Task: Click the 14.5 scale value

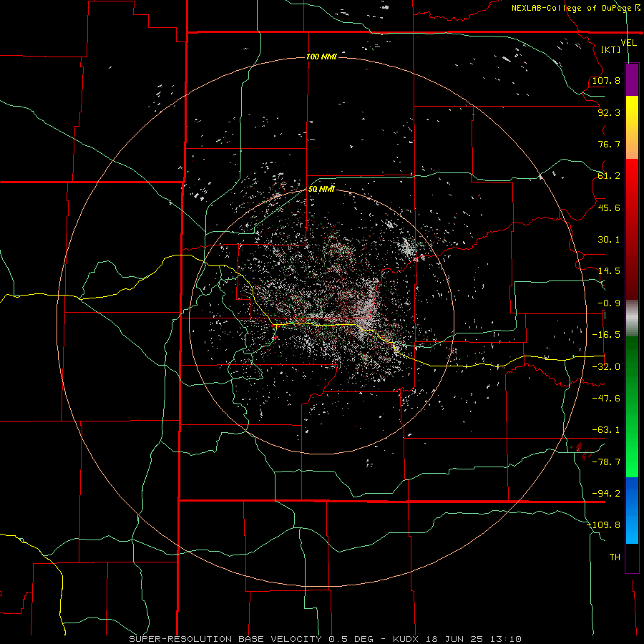Action: click(609, 271)
